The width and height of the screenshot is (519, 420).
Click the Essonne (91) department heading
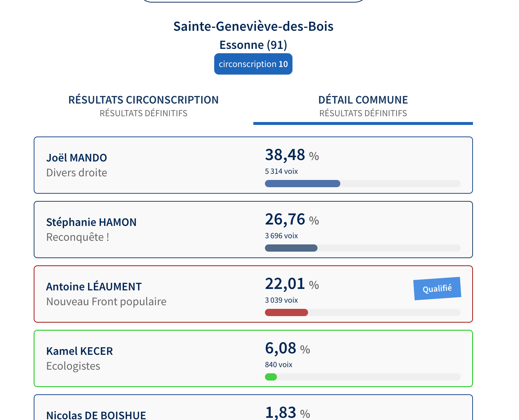click(253, 45)
